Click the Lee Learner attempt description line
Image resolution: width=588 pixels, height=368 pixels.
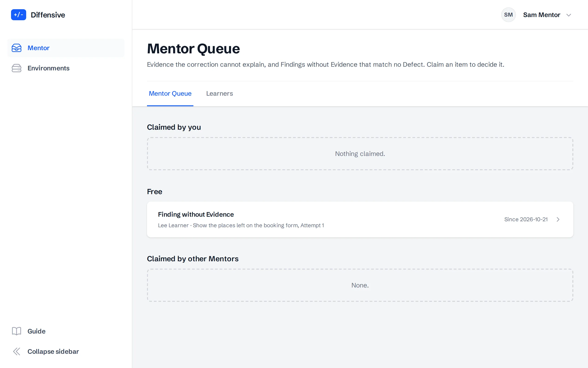pyautogui.click(x=241, y=225)
